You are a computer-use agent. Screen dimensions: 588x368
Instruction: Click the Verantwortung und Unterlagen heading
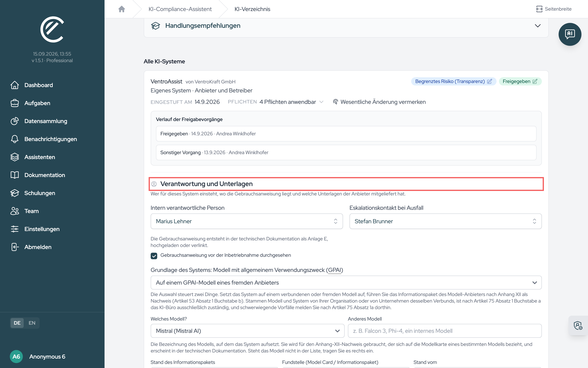click(206, 184)
